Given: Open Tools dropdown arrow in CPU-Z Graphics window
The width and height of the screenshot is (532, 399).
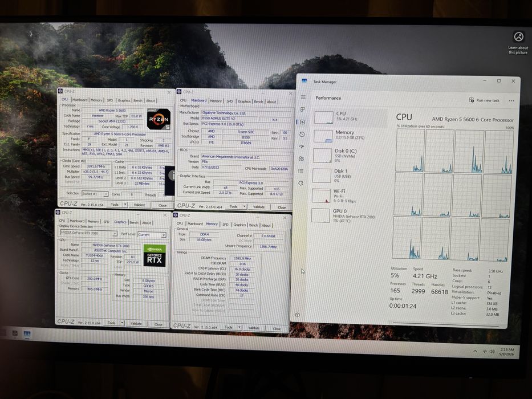Looking at the screenshot, I should tap(122, 323).
